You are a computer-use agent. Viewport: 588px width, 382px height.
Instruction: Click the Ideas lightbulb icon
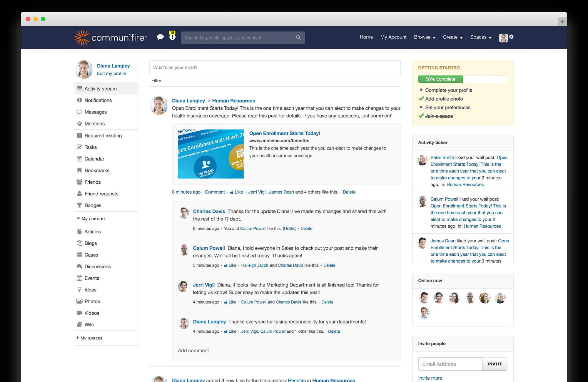click(79, 289)
